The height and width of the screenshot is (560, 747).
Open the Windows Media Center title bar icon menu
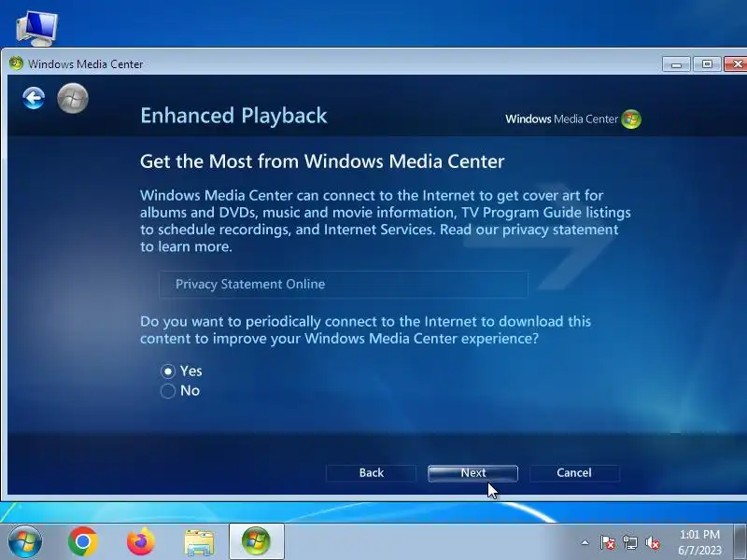point(16,63)
